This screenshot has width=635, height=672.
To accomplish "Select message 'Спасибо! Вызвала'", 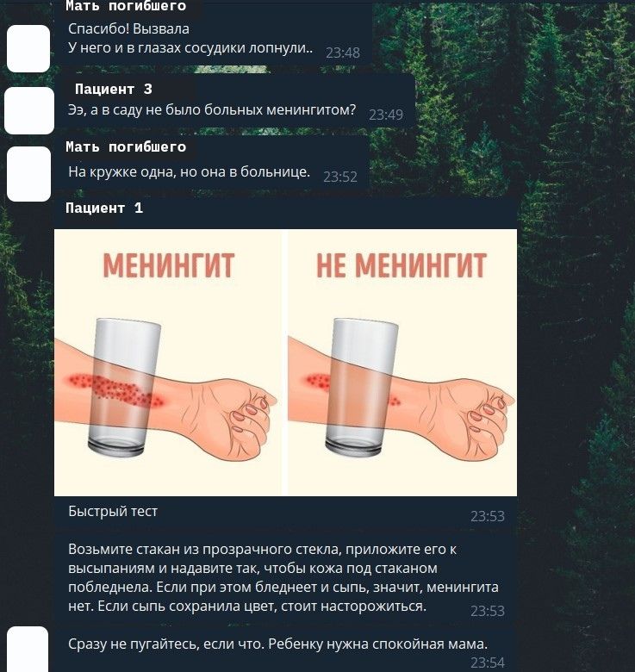I will click(214, 39).
